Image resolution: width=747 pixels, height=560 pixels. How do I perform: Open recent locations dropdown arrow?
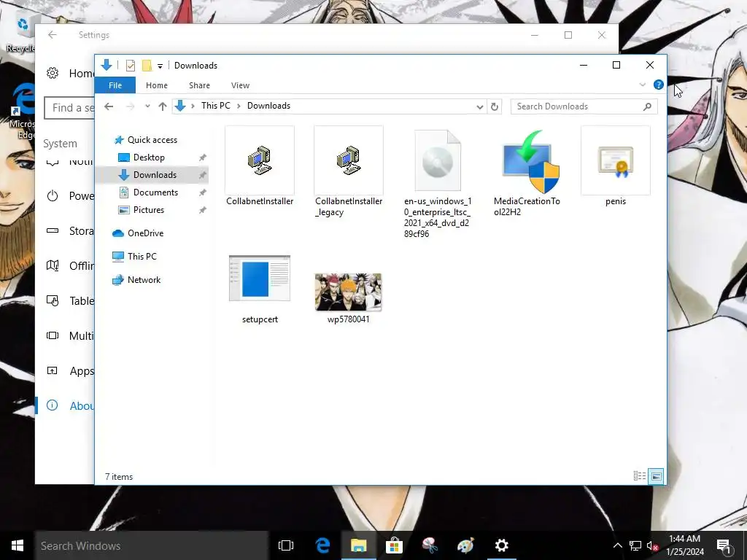coord(147,106)
